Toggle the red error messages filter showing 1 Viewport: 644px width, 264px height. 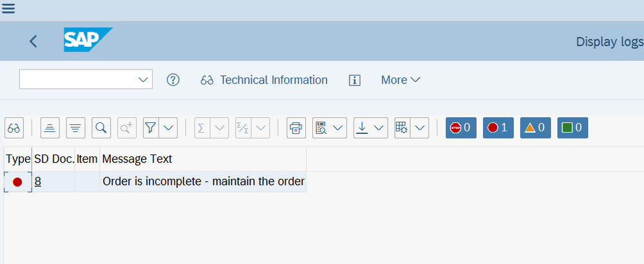(498, 127)
